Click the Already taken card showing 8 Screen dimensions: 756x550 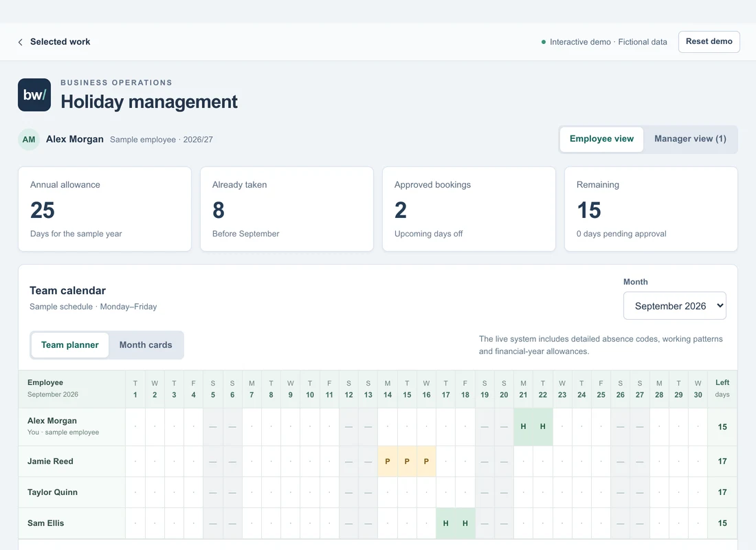click(287, 209)
